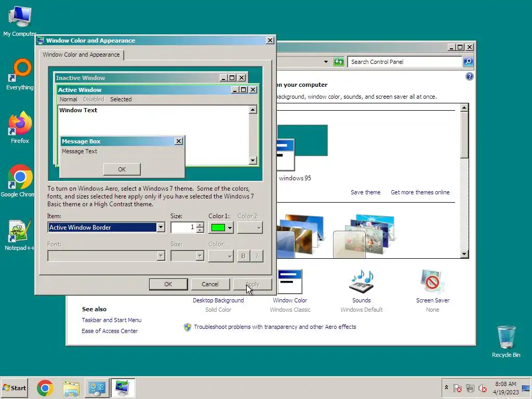Click OK in Window Color and Appearance
The width and height of the screenshot is (532, 399).
click(168, 284)
